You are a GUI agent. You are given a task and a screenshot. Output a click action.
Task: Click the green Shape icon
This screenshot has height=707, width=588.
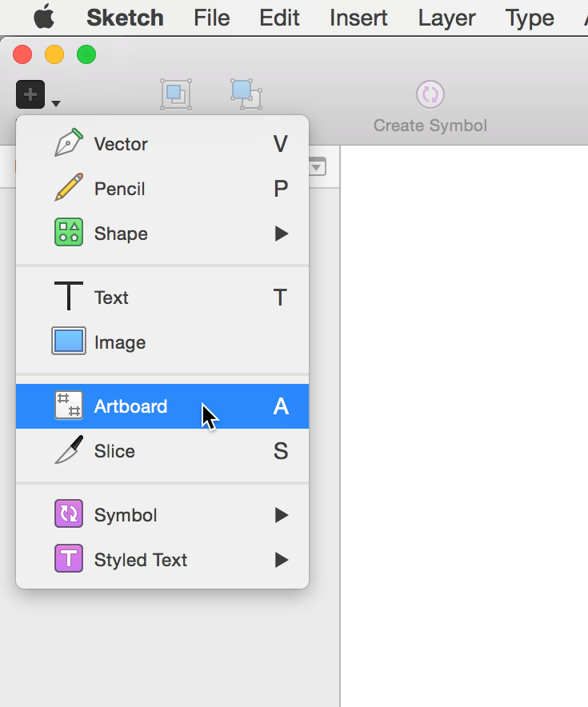point(69,234)
